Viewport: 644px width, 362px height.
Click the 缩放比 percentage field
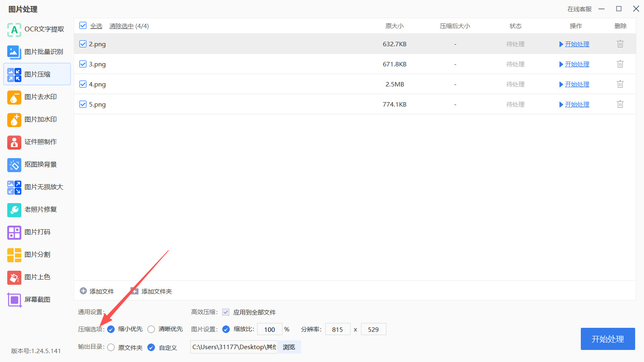pyautogui.click(x=270, y=329)
